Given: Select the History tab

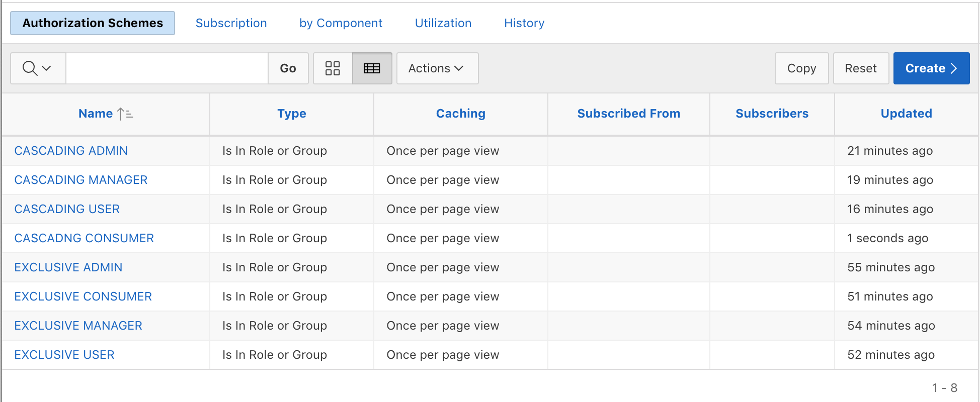Looking at the screenshot, I should tap(524, 23).
